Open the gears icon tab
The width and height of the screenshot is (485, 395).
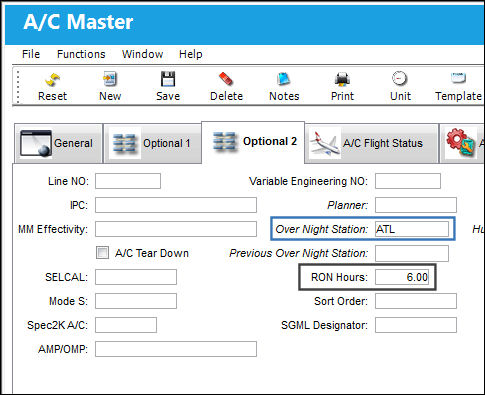pos(462,143)
